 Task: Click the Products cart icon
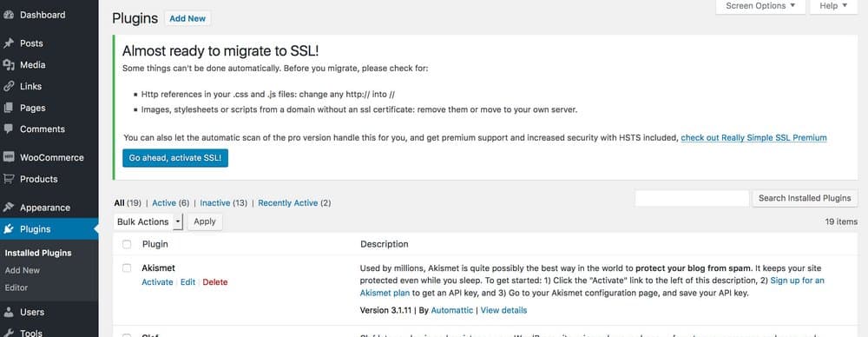[x=9, y=179]
